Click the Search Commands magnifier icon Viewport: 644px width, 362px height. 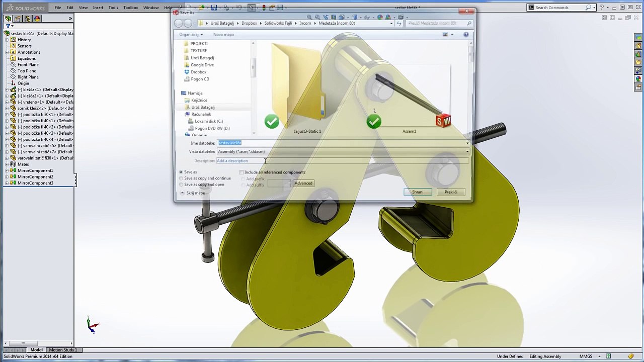[x=588, y=8]
